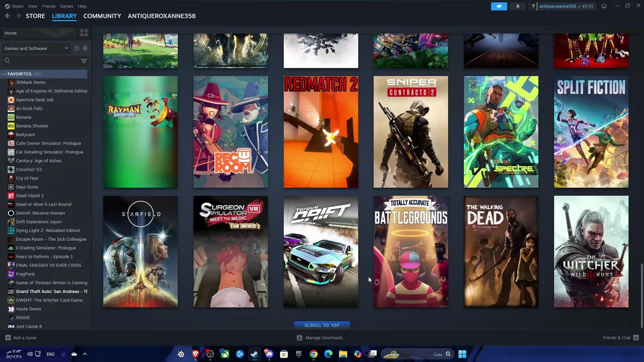Open Brave browser from taskbar
The height and width of the screenshot is (362, 644).
[195, 354]
